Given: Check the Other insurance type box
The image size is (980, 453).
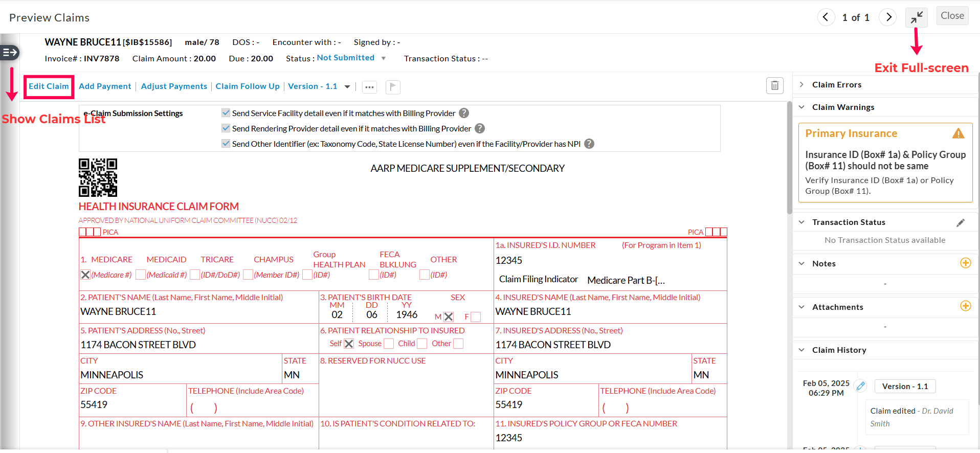Looking at the screenshot, I should click(425, 275).
